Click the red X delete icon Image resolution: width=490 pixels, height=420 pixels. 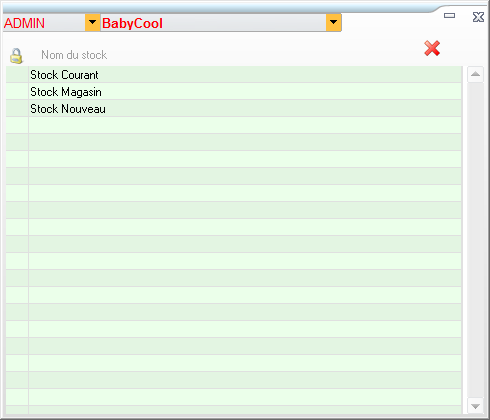pos(432,48)
